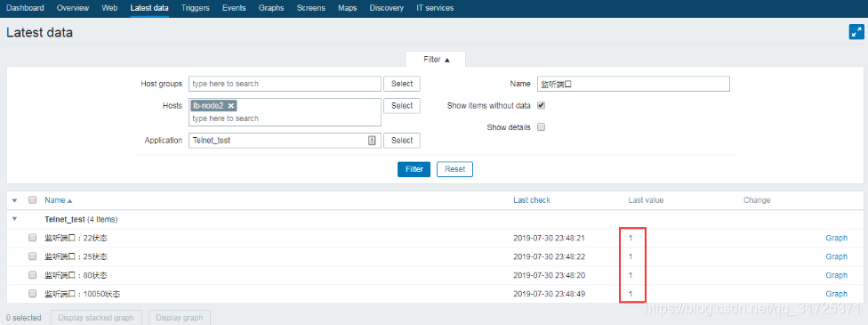Focus the Host groups search field
Viewport: 868px width, 325px height.
pos(285,84)
